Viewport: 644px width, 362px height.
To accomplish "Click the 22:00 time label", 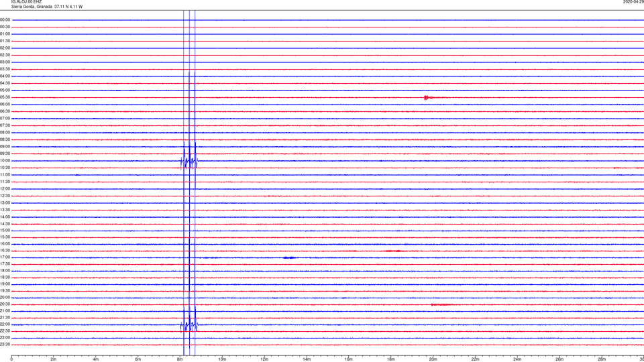I will pyautogui.click(x=5, y=324).
